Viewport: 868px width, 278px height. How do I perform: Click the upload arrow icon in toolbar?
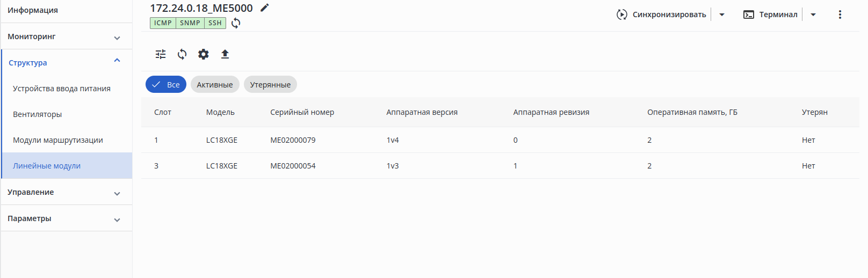point(225,54)
